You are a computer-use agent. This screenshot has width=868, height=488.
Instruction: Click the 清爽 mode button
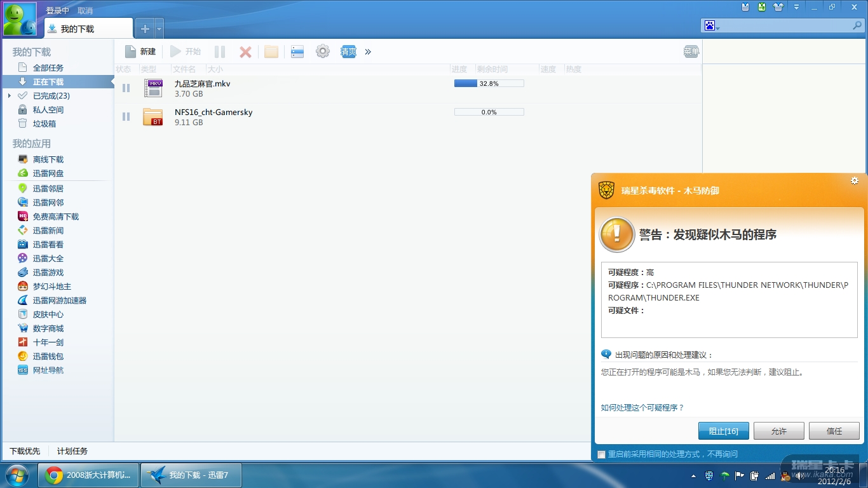(348, 52)
